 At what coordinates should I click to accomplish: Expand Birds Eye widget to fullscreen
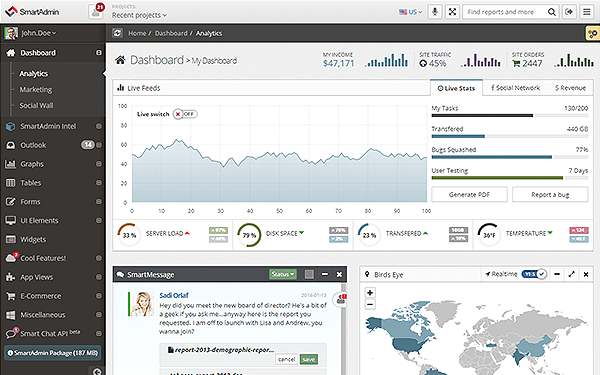tap(572, 274)
